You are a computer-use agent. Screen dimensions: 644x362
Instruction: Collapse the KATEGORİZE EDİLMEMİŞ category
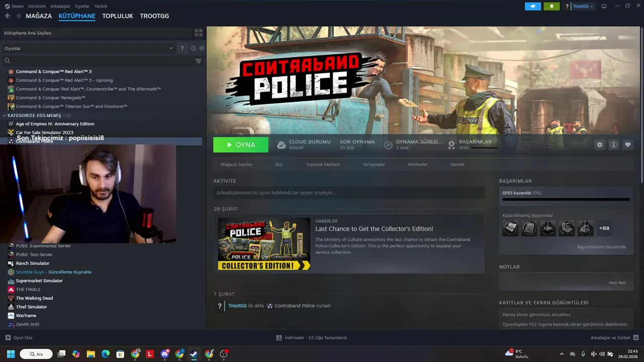(34, 115)
